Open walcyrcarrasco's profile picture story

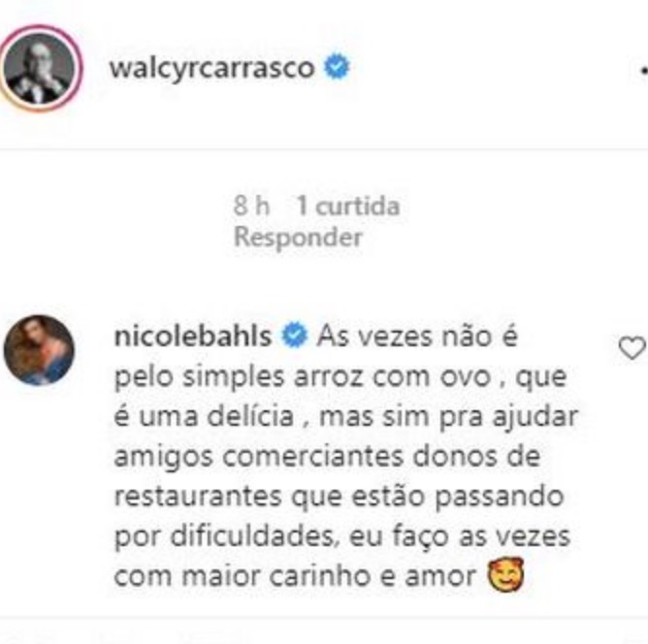point(39,69)
